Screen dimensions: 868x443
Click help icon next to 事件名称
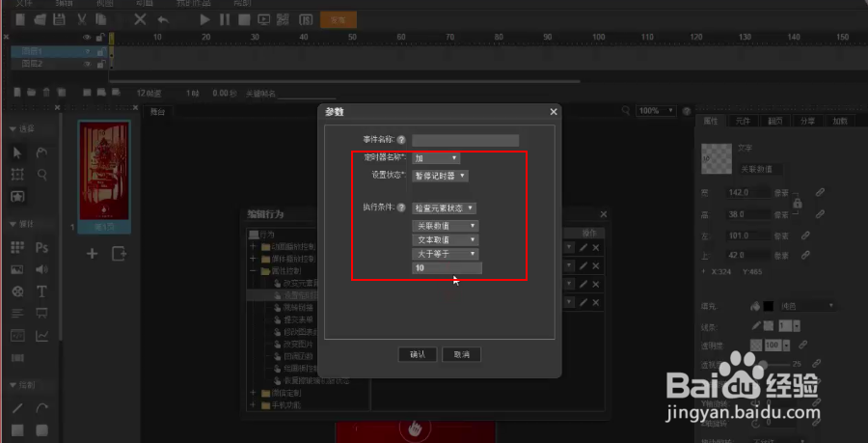(x=401, y=141)
